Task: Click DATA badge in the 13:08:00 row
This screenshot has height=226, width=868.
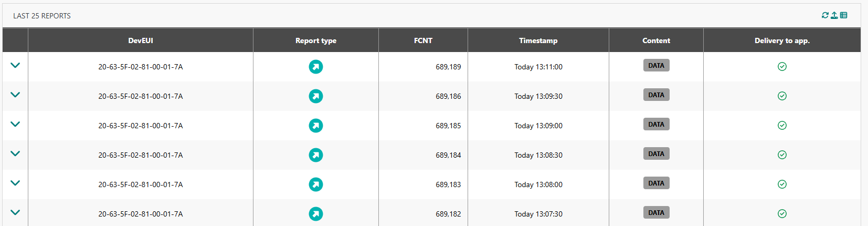Action: 656,183
